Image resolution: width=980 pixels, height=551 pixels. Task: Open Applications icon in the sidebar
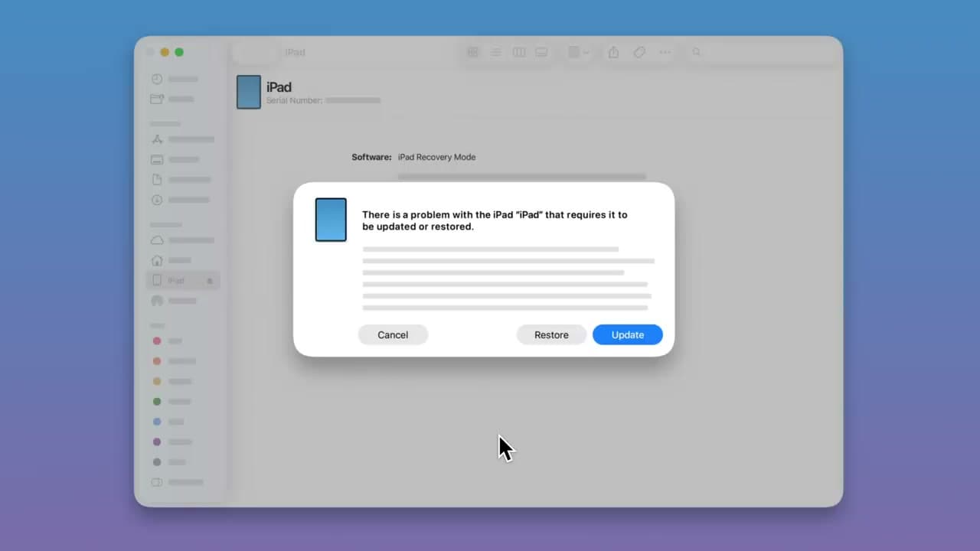coord(157,139)
